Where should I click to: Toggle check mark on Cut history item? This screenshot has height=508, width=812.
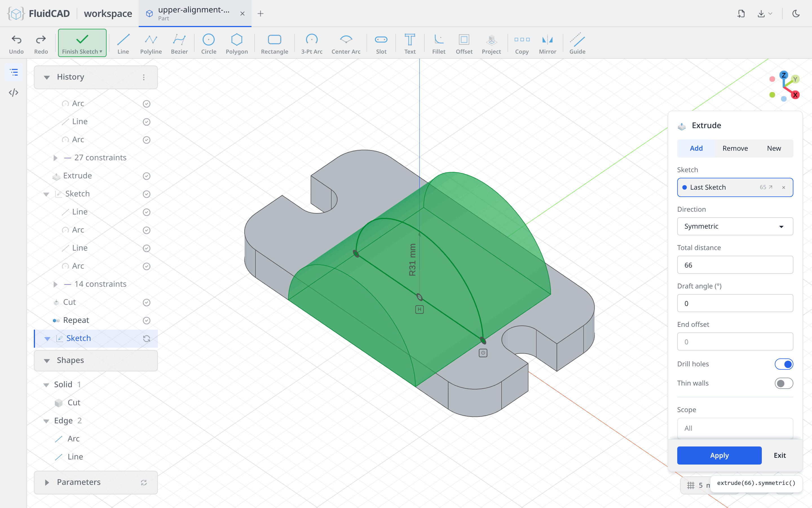click(x=146, y=302)
